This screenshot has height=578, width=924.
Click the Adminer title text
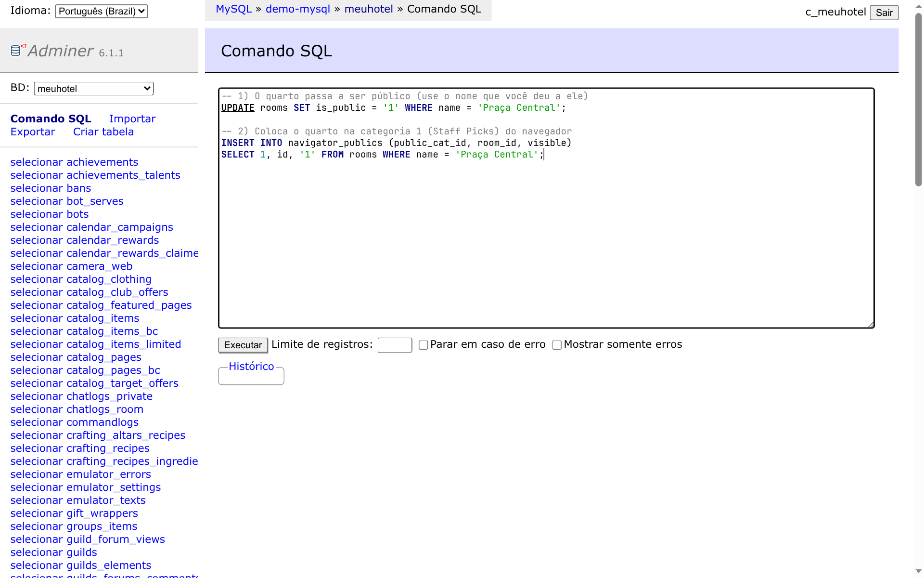(61, 51)
